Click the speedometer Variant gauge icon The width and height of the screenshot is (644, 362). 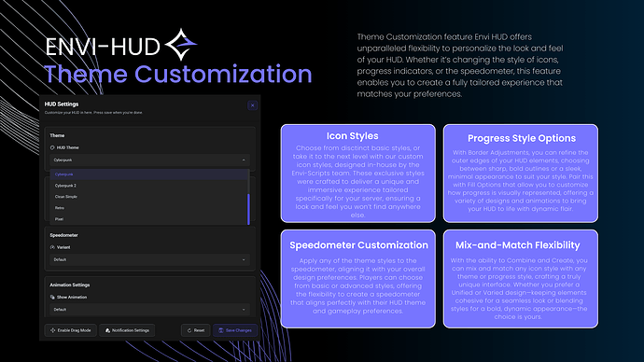(52, 247)
